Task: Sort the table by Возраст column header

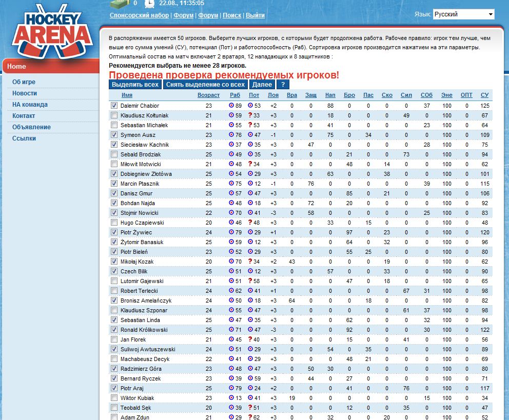Action: point(208,95)
